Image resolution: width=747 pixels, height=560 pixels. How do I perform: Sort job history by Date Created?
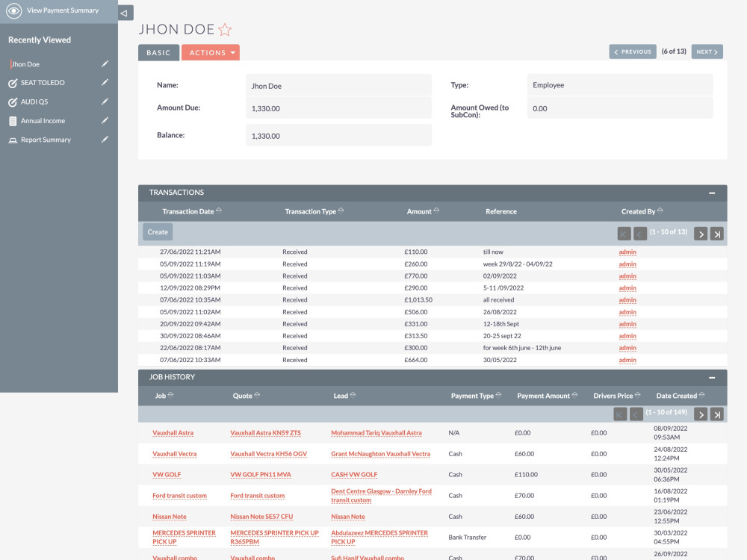click(x=681, y=396)
